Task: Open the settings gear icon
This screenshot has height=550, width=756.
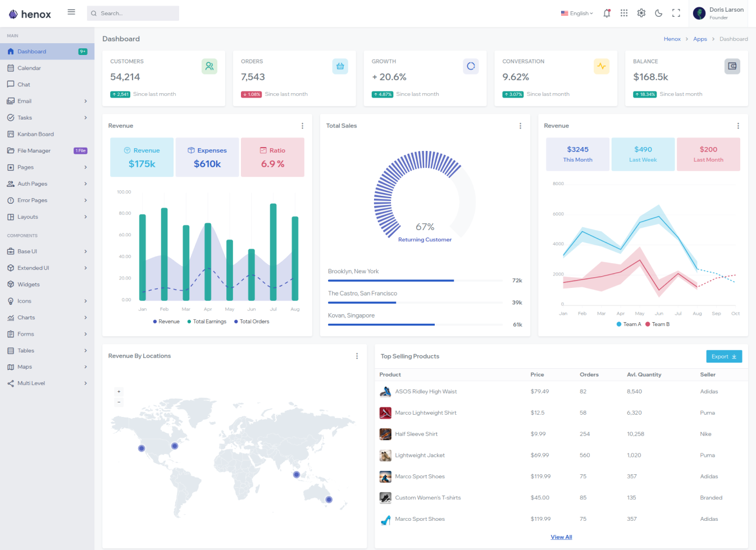Action: coord(641,13)
